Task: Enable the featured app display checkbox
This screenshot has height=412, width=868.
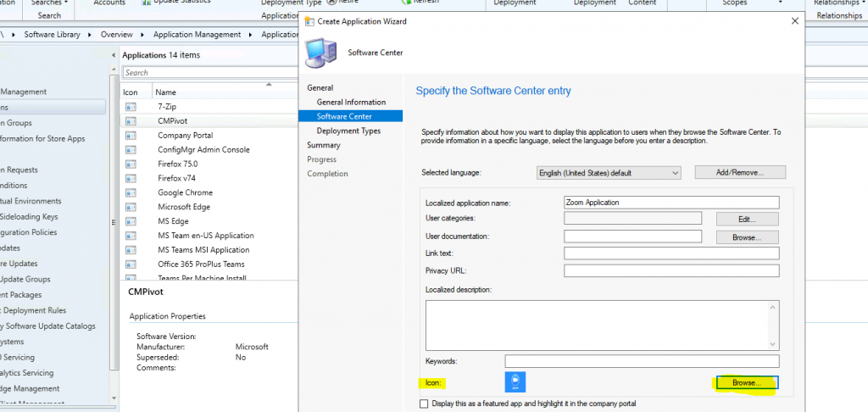Action: [424, 404]
